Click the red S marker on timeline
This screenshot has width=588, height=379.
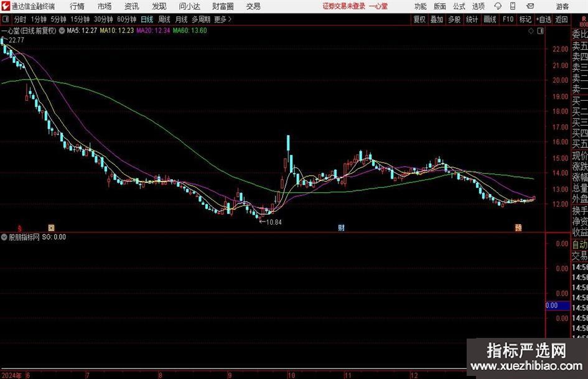(19, 228)
